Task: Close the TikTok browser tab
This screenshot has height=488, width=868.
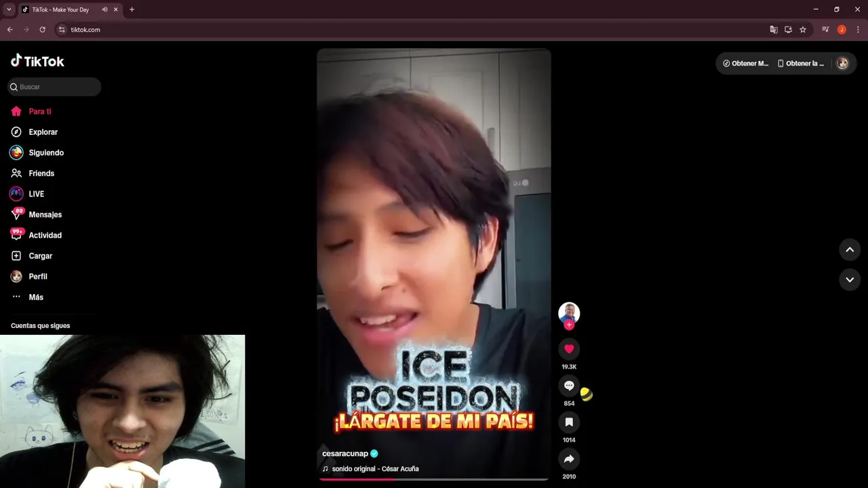Action: coord(115,9)
